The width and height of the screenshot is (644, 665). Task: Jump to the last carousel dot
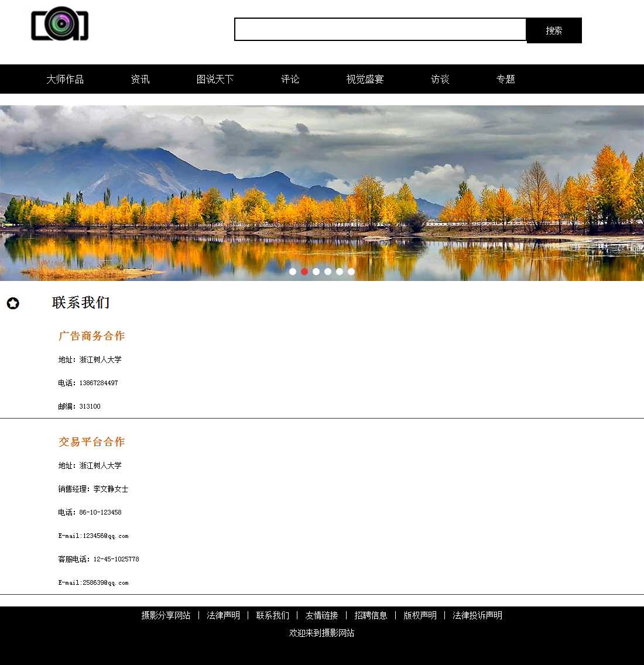351,272
